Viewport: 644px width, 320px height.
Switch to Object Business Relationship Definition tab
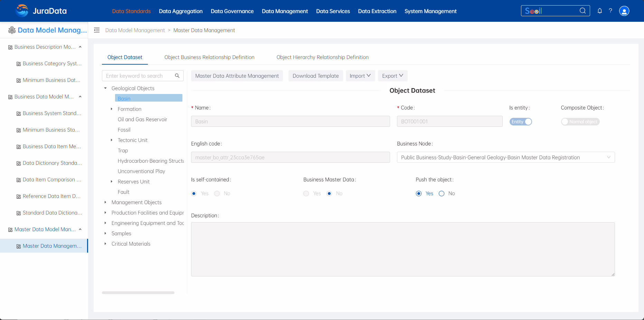tap(209, 57)
